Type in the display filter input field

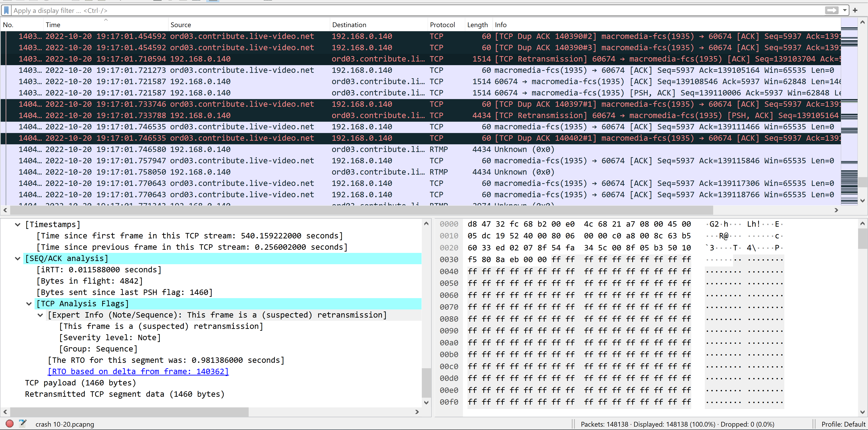418,10
